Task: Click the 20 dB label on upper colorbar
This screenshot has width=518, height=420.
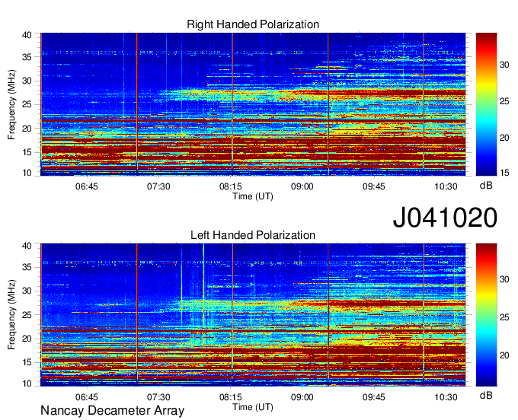Action: [x=504, y=138]
